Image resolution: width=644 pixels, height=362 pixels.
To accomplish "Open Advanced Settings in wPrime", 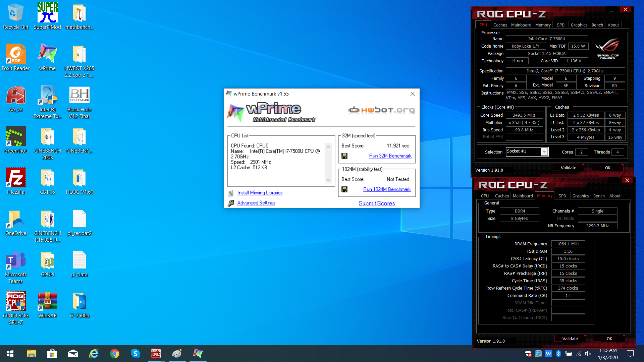I will 256,203.
